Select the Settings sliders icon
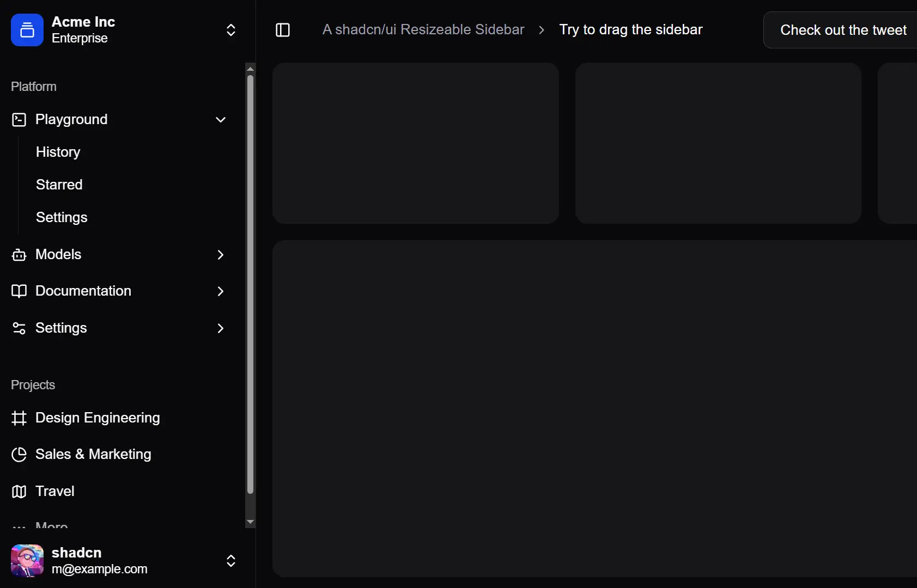 tap(19, 328)
